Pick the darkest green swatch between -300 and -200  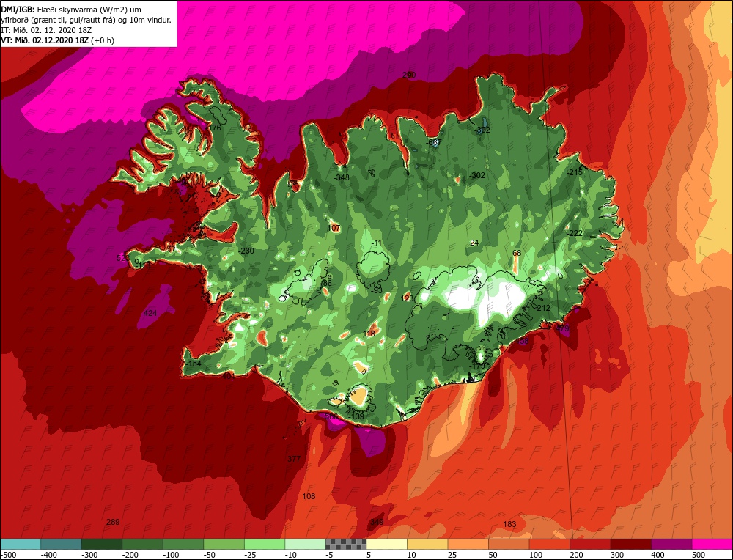pos(101,544)
